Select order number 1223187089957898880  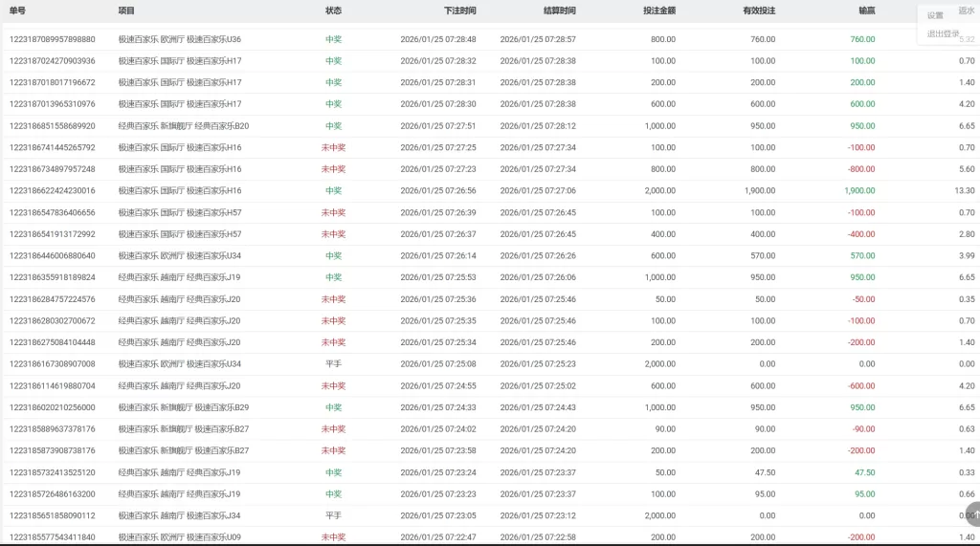pos(53,39)
